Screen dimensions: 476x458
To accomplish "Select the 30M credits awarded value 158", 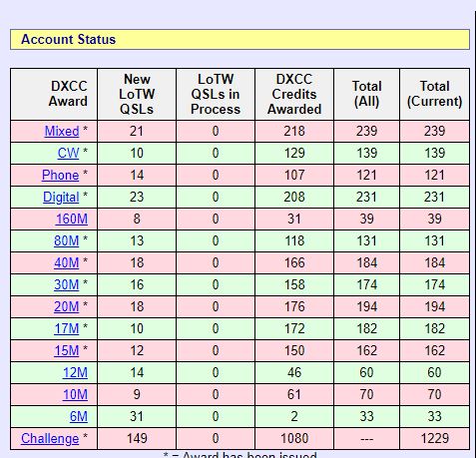I will 294,284.
